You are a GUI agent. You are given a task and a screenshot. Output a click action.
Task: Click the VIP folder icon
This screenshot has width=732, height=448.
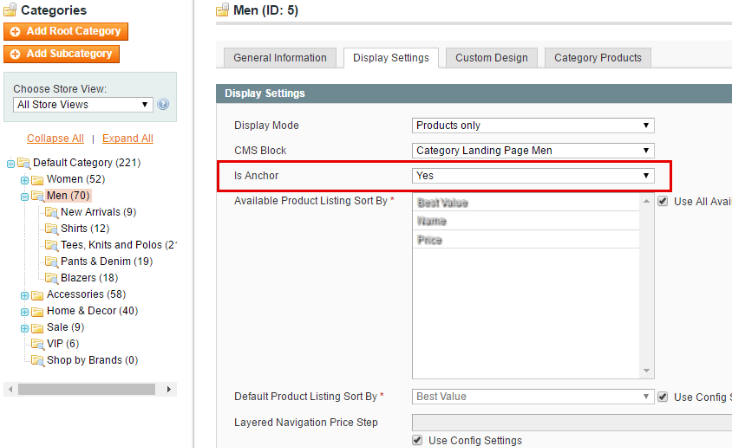pos(38,343)
